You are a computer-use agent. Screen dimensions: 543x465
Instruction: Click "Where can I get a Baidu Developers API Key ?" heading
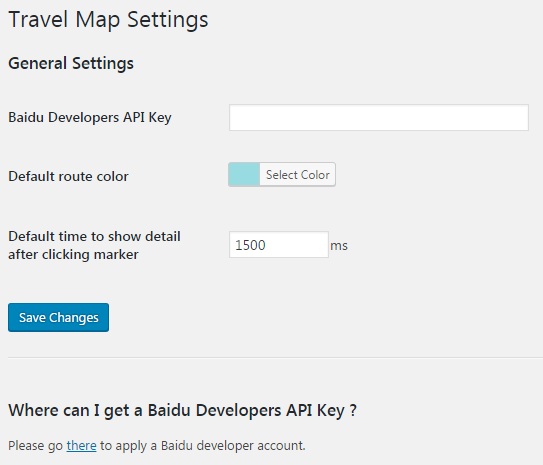tap(183, 411)
